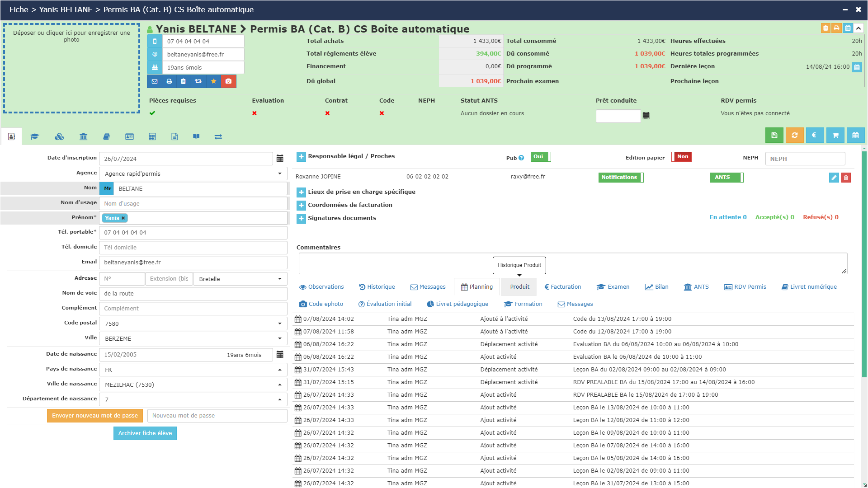Open the calculator tab icon

click(152, 136)
